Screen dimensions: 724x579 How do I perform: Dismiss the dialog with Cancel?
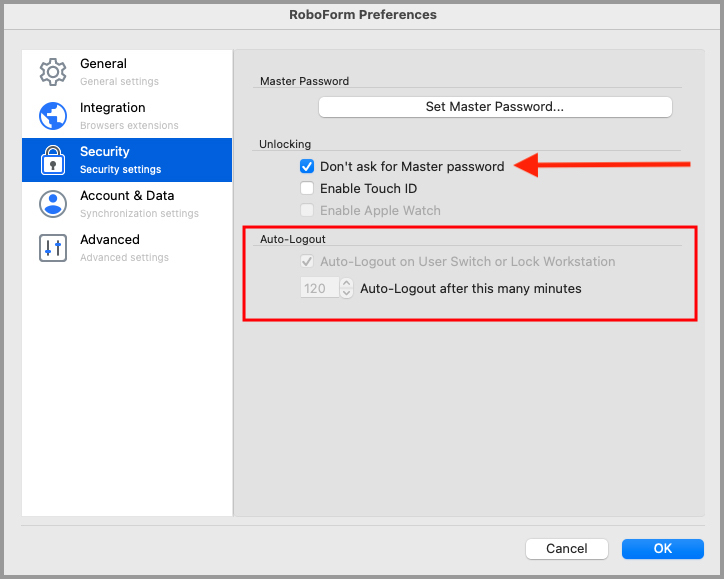pos(567,549)
